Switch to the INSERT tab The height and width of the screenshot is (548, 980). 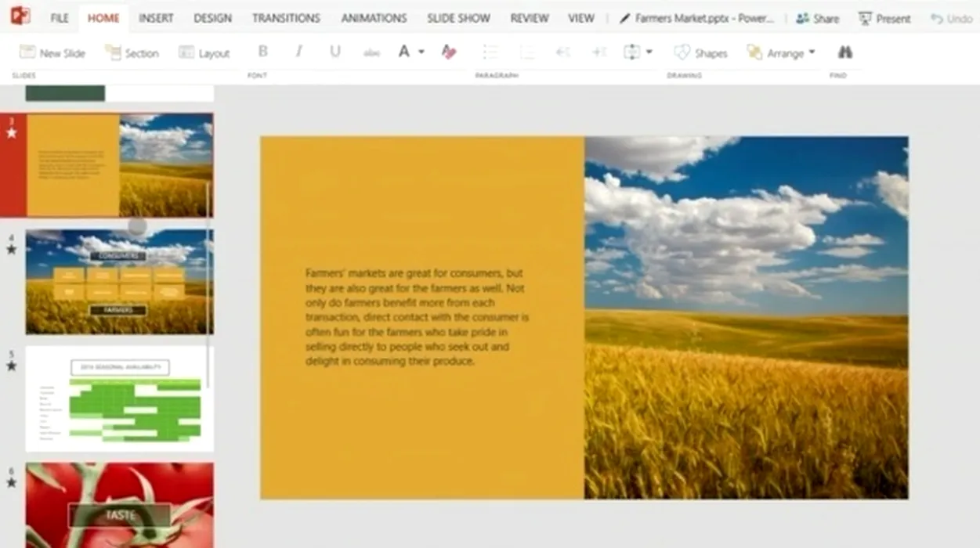pos(156,18)
